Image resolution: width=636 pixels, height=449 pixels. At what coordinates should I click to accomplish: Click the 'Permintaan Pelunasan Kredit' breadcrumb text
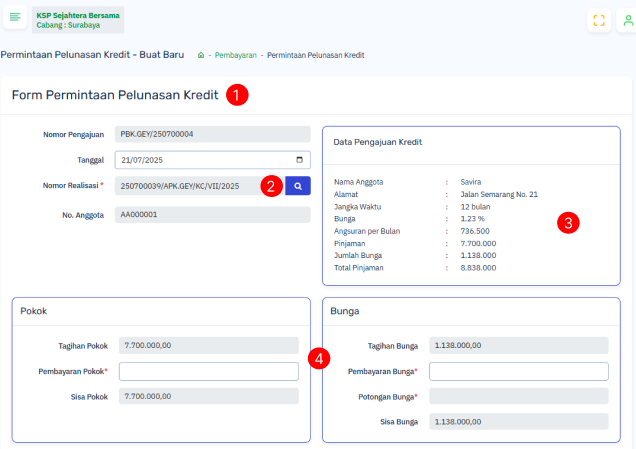pos(316,55)
